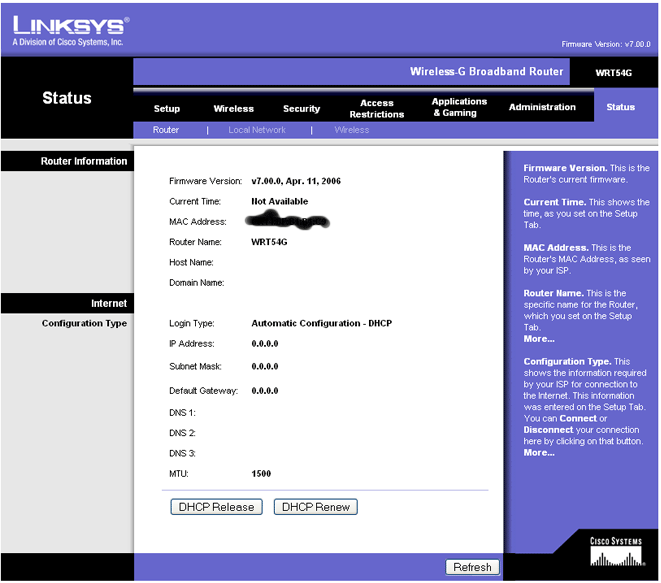Viewport: 661px width, 583px height.
Task: Select the Router sub-tab
Action: point(166,130)
